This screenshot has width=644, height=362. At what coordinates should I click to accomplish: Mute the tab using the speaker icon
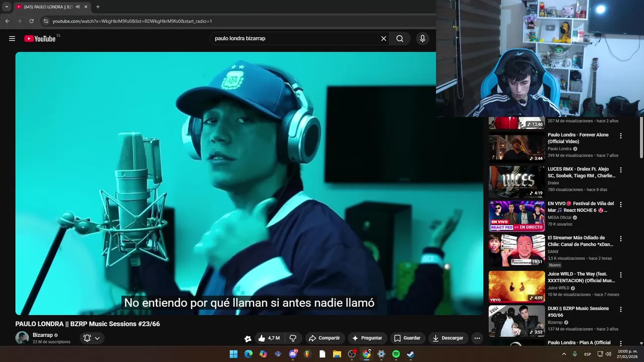pyautogui.click(x=77, y=7)
